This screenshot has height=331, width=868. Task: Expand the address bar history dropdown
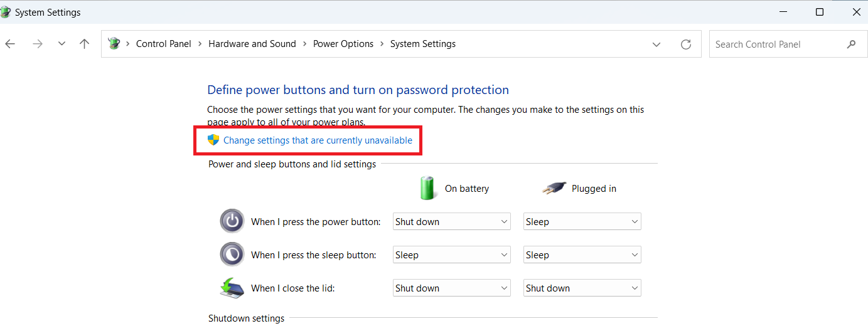pos(656,45)
